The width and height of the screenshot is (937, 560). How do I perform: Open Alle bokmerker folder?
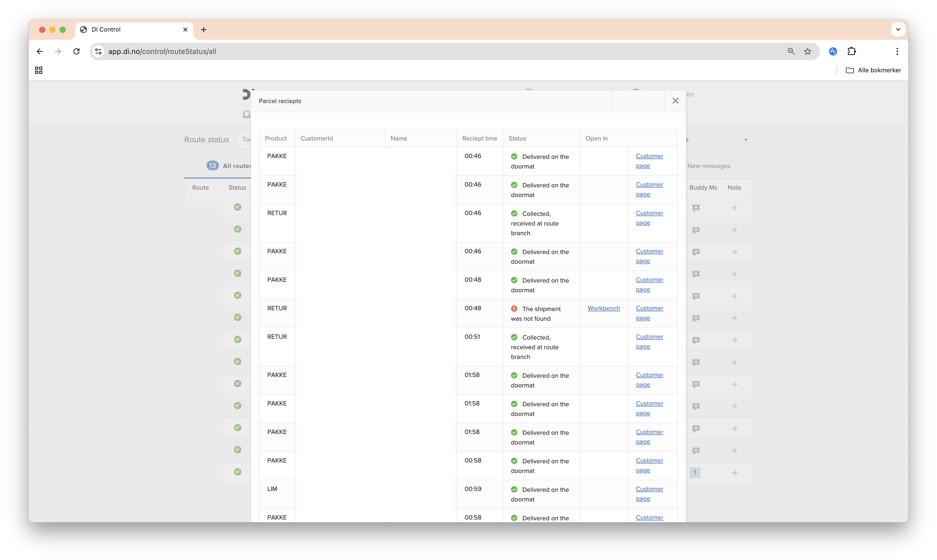point(873,70)
